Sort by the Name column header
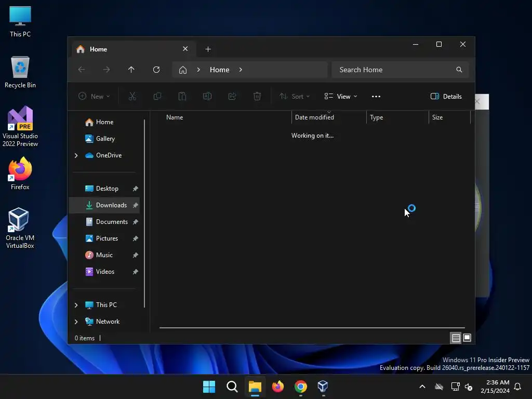This screenshot has height=399, width=532. tap(225, 117)
